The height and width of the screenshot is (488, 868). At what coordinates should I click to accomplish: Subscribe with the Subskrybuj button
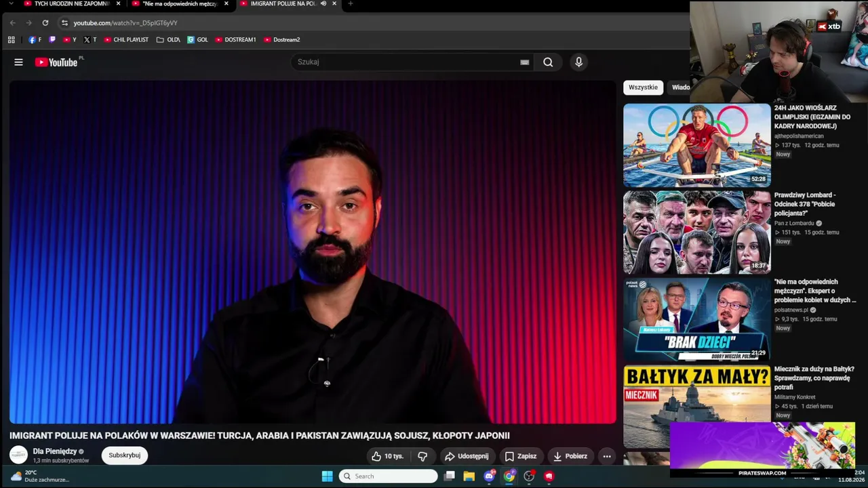pos(125,455)
